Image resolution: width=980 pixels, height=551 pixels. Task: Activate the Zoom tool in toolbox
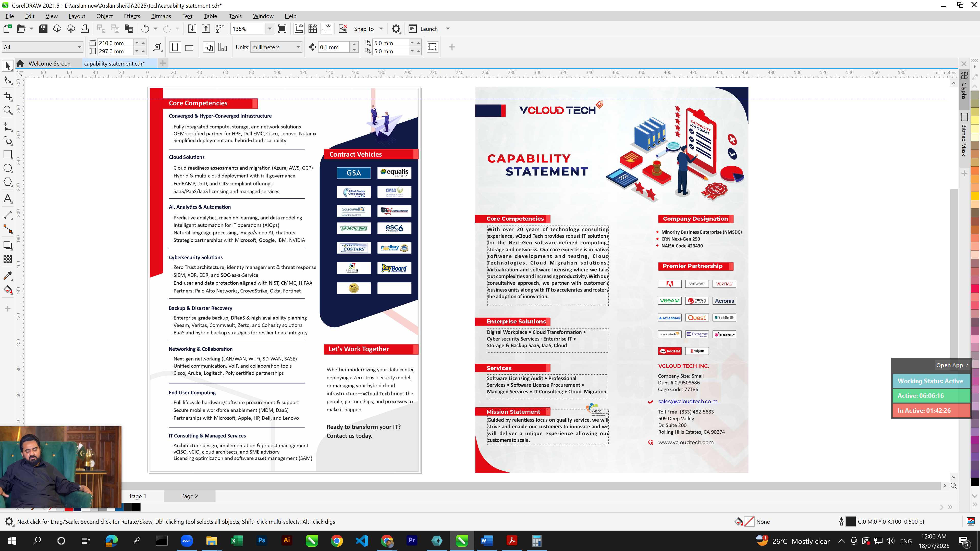(x=8, y=110)
